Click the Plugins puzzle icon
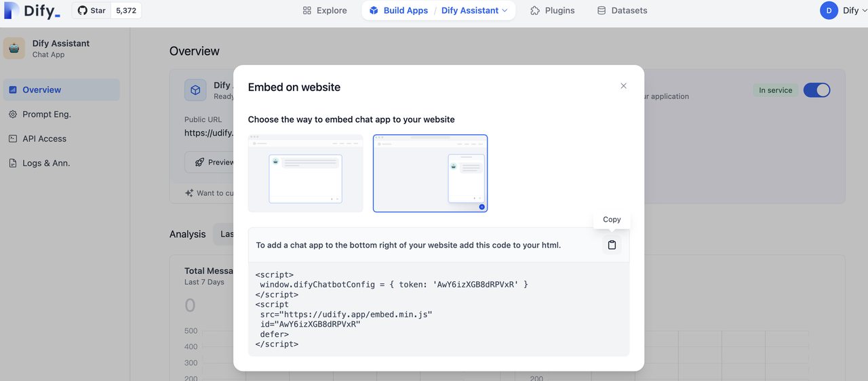Viewport: 868px width, 381px height. point(535,11)
